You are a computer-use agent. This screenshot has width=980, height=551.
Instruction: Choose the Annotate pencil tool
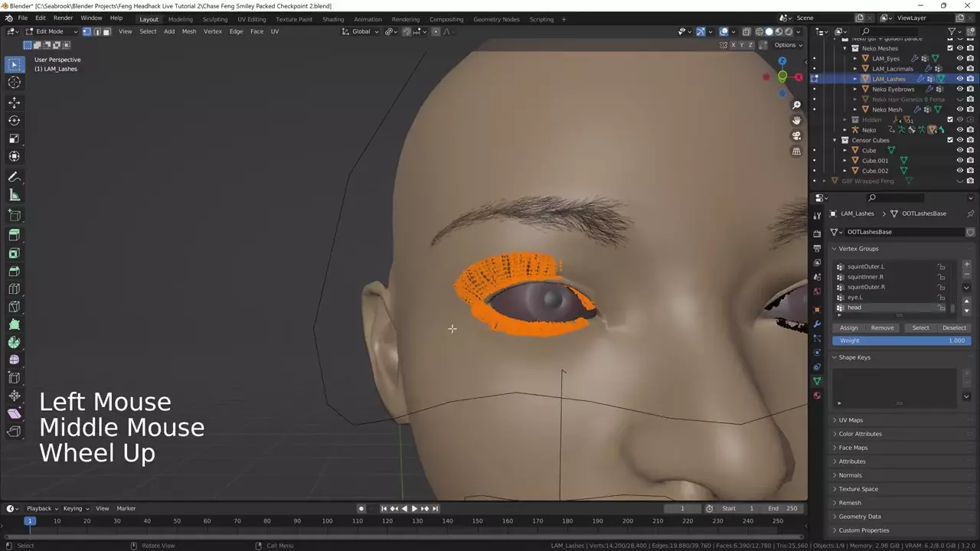pos(14,177)
